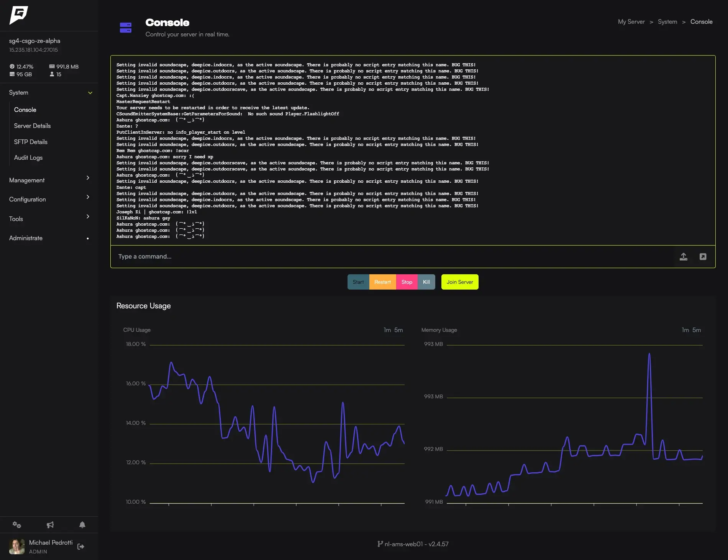Image resolution: width=728 pixels, height=560 pixels.
Task: Switch the CPU Usage chart to 1m
Action: (x=387, y=330)
